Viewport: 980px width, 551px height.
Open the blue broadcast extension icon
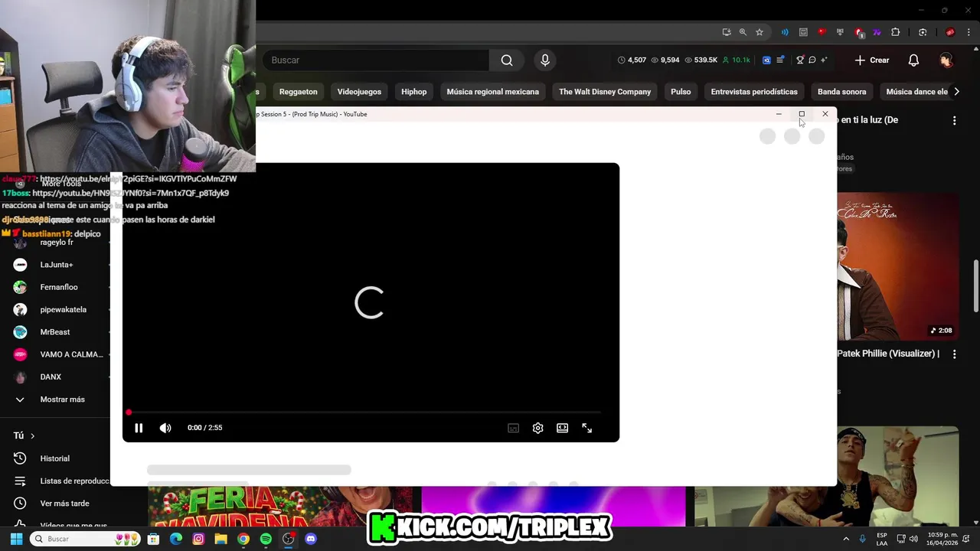[785, 32]
